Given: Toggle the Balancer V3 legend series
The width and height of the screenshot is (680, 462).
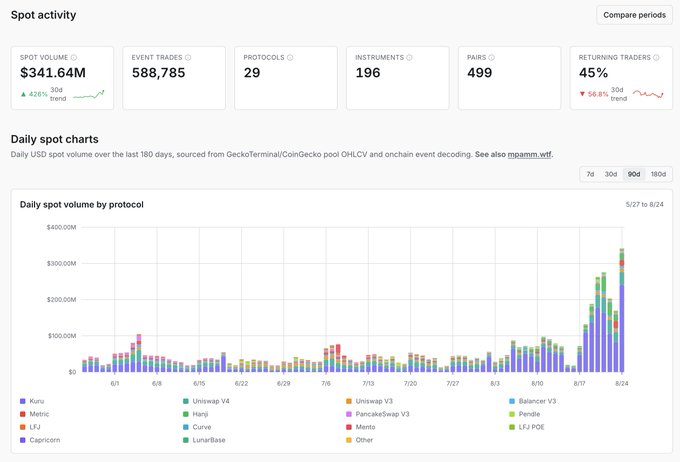Looking at the screenshot, I should point(533,401).
